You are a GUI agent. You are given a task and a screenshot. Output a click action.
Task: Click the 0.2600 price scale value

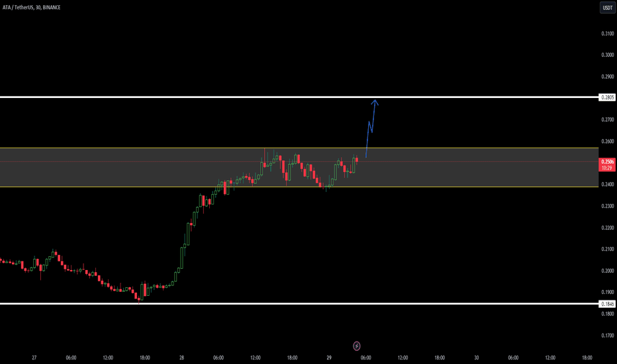click(607, 141)
